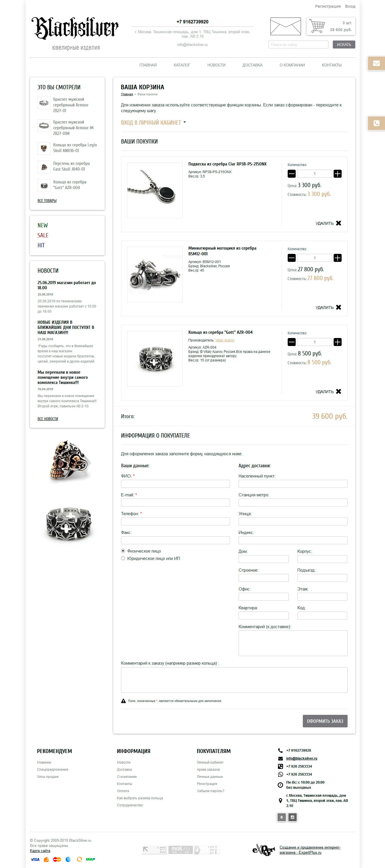Open the КАТАЛОГ menu item

pos(182,65)
